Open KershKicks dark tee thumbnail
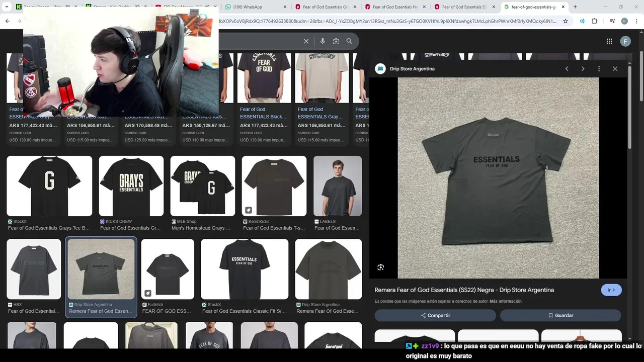Screen dimensions: 644x362 [274, 186]
